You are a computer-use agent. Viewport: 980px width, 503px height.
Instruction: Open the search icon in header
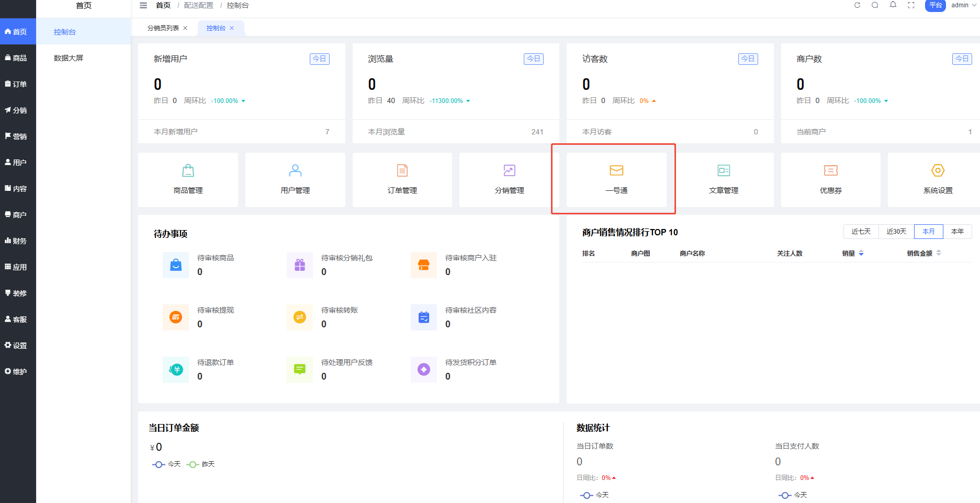(875, 5)
